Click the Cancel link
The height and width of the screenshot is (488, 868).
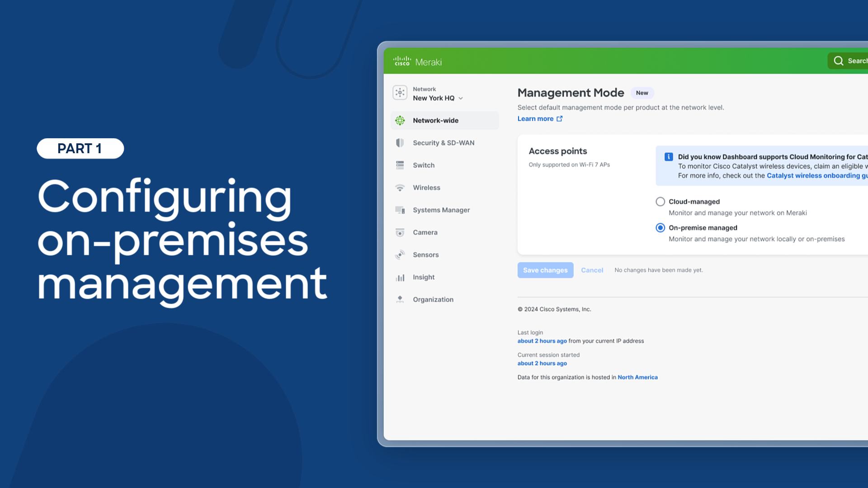592,270
